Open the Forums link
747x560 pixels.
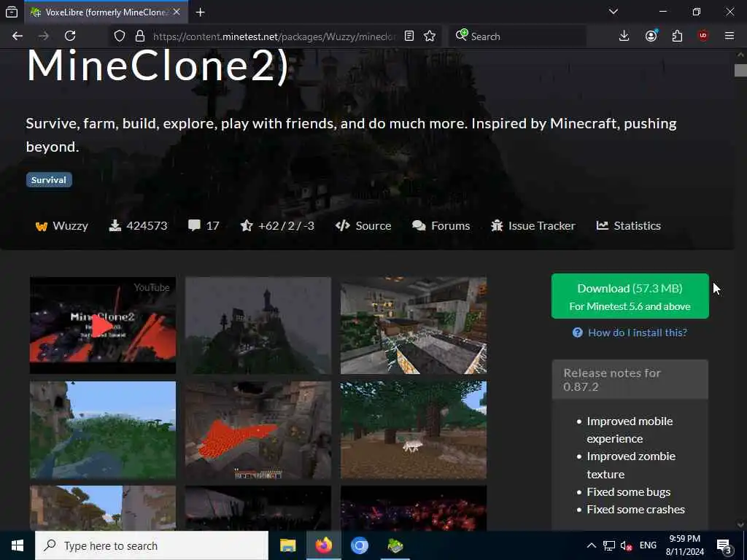[x=441, y=226]
